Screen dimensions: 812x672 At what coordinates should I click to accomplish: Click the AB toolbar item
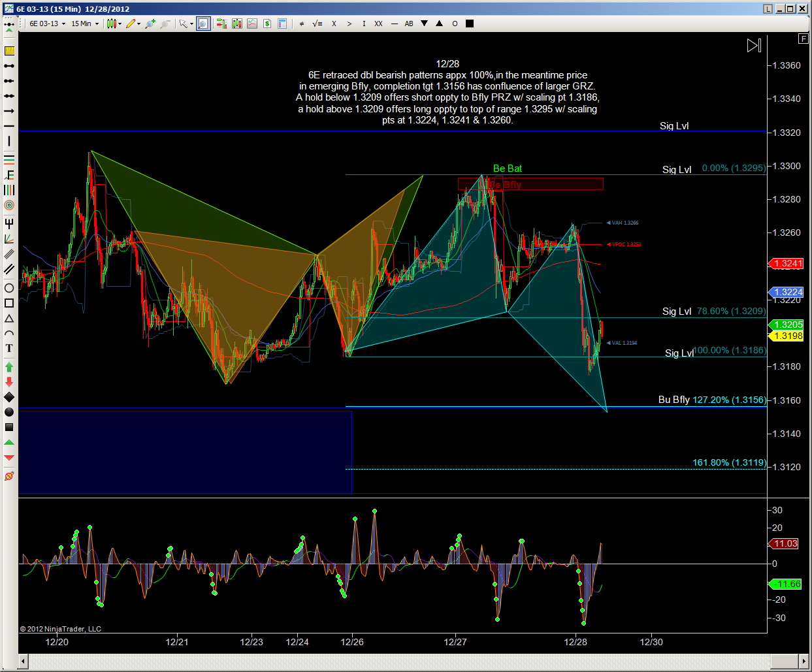[409, 24]
